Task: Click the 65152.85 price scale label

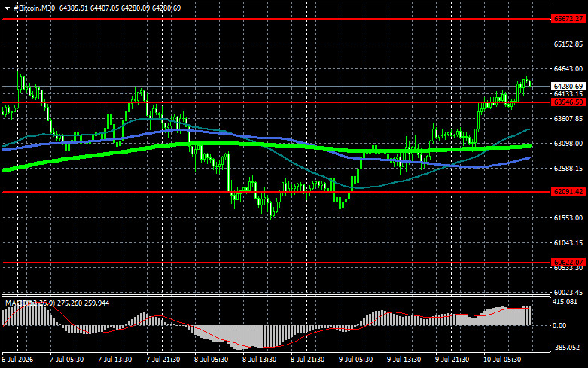Action: (568, 44)
